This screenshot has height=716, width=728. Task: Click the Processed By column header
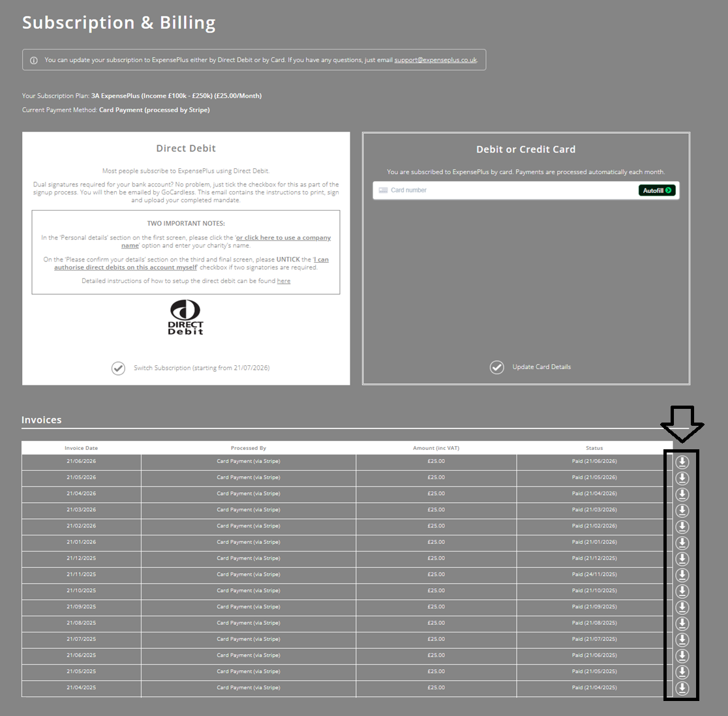point(249,448)
